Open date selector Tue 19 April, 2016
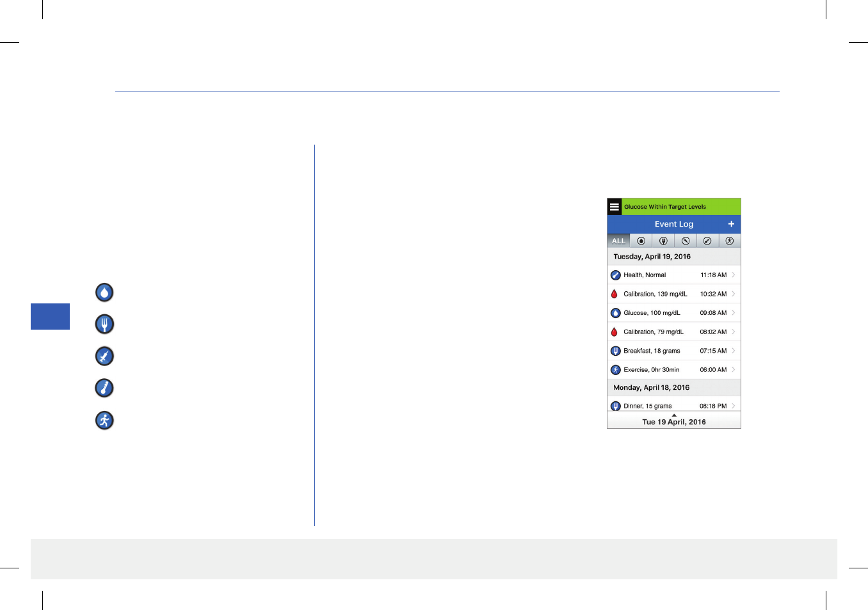Screen dimensions: 868x610 (674, 421)
